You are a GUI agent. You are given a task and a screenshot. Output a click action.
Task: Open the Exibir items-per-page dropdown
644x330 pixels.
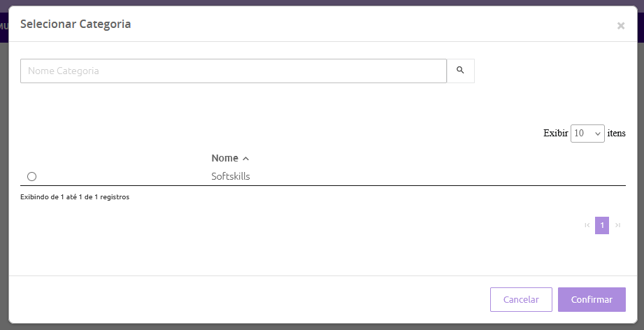587,133
